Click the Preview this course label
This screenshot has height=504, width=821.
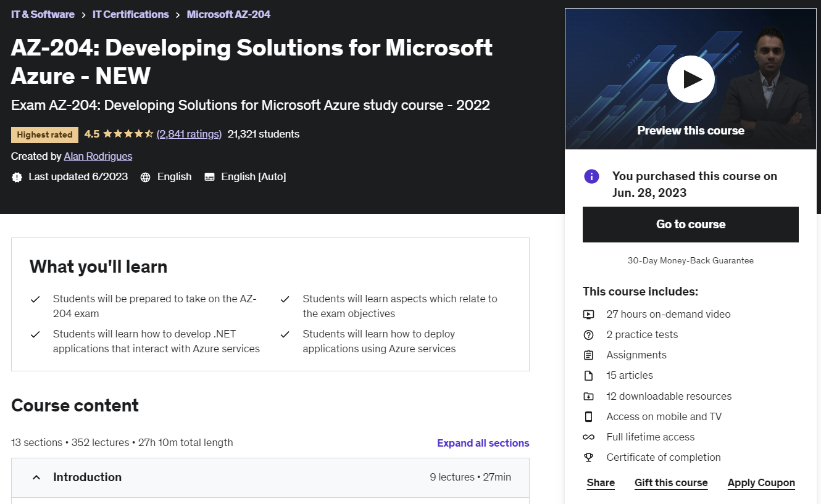coord(691,130)
